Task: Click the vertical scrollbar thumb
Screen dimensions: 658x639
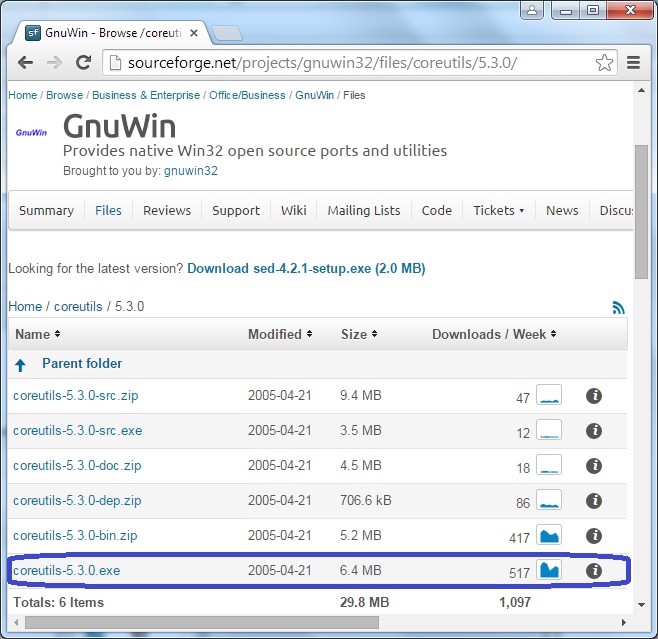Action: click(641, 212)
